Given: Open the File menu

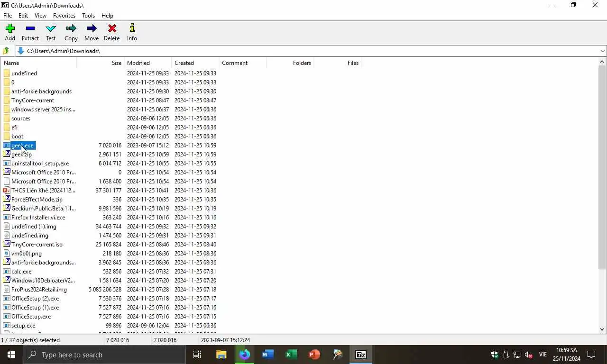Looking at the screenshot, I should (x=8, y=16).
